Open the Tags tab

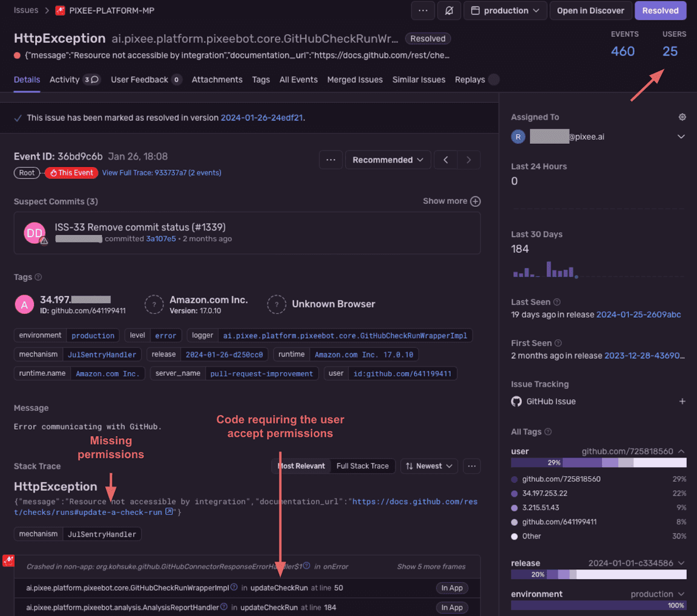[x=261, y=79]
